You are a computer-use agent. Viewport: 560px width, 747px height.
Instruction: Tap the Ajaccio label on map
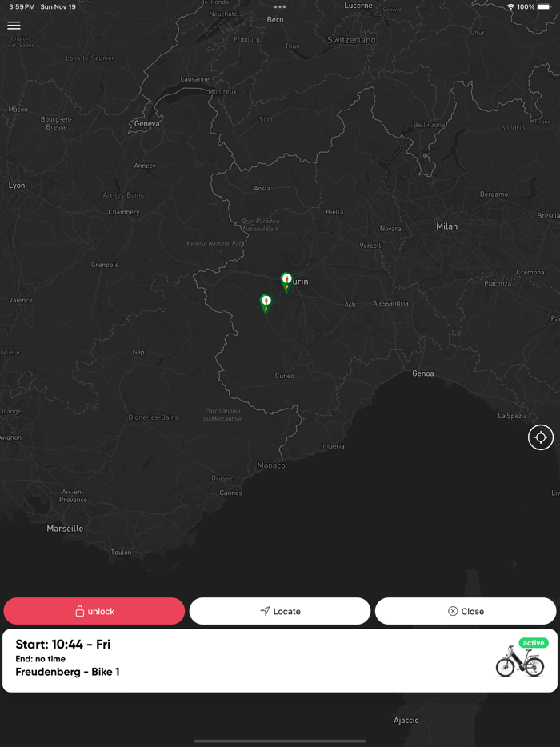click(x=406, y=721)
